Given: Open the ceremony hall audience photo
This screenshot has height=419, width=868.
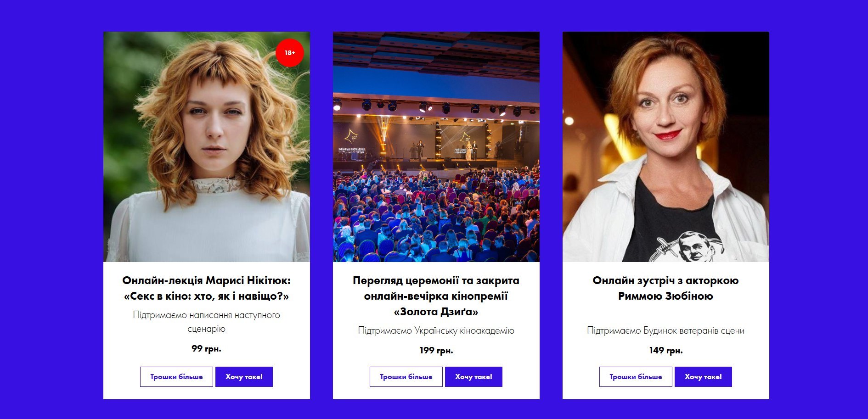Looking at the screenshot, I should click(x=436, y=147).
